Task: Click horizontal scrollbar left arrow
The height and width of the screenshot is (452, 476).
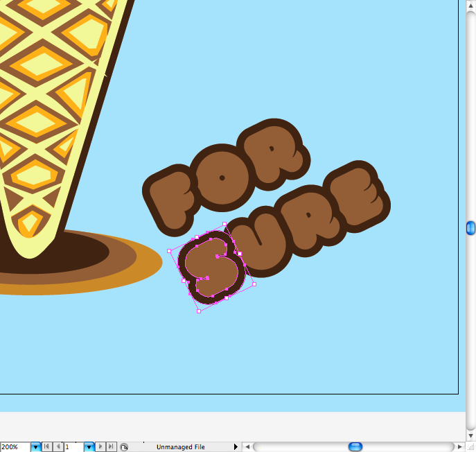Action: pyautogui.click(x=247, y=447)
